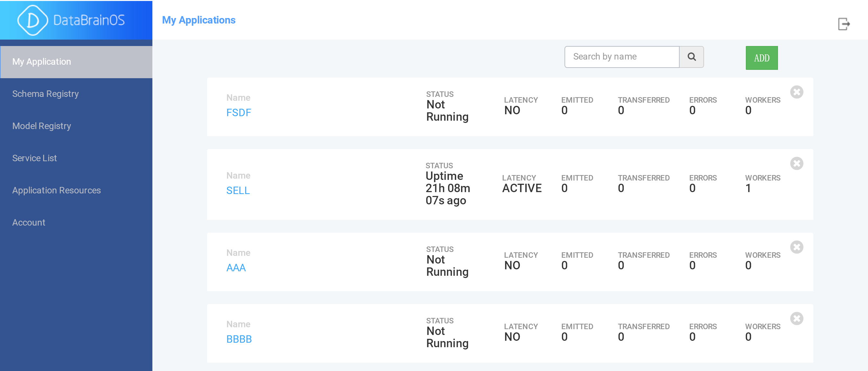Delete the FSDF application with X icon
The width and height of the screenshot is (868, 371).
[x=797, y=92]
